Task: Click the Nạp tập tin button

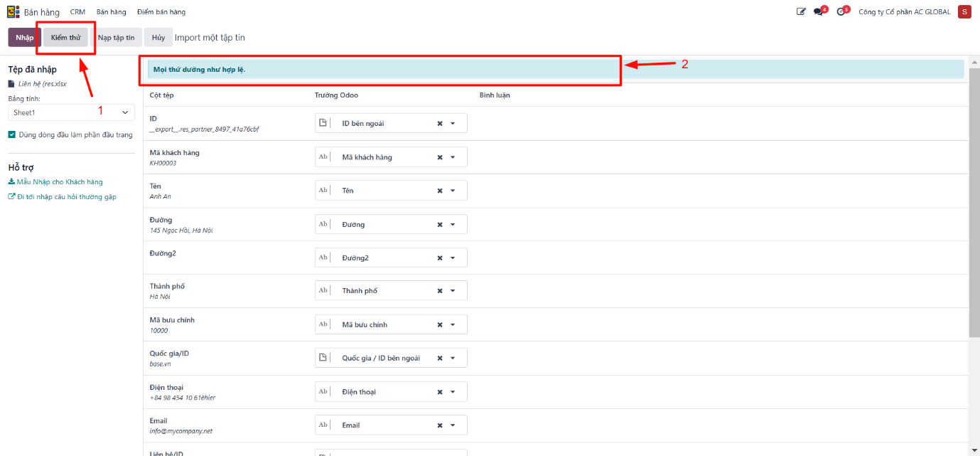Action: point(116,38)
